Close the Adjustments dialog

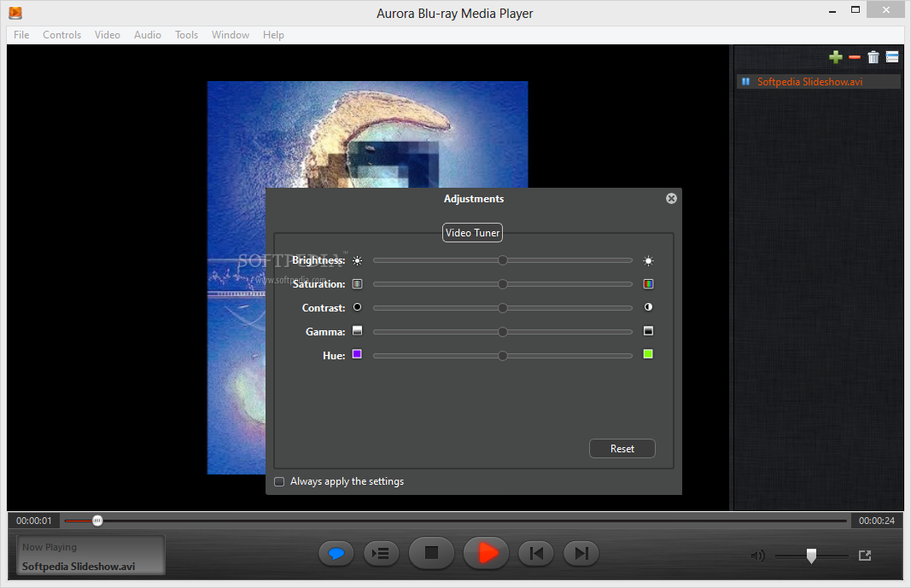(x=671, y=199)
